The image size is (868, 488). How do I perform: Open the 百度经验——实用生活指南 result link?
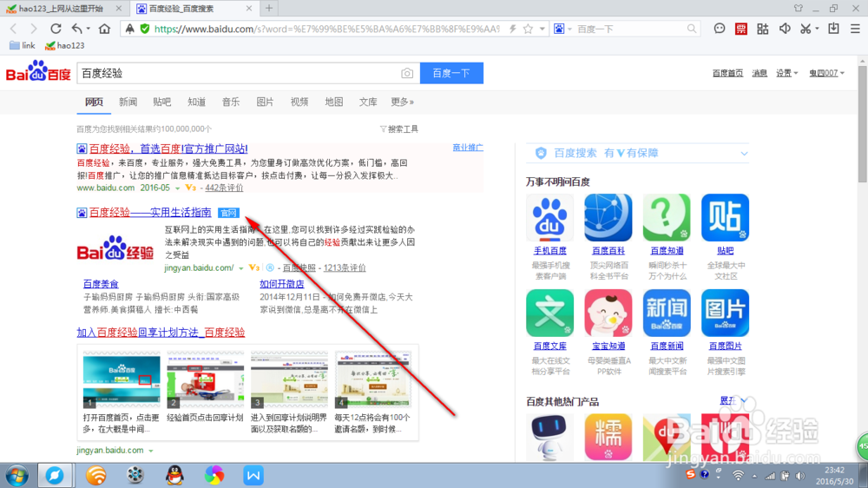click(x=150, y=212)
